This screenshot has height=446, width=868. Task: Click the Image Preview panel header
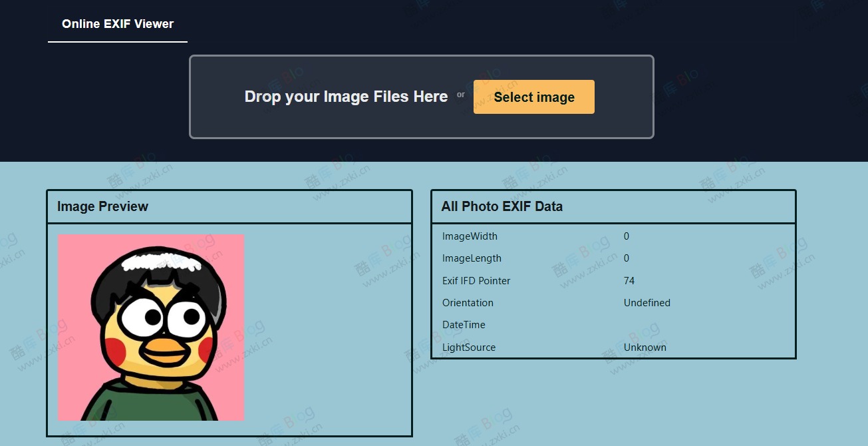click(101, 206)
